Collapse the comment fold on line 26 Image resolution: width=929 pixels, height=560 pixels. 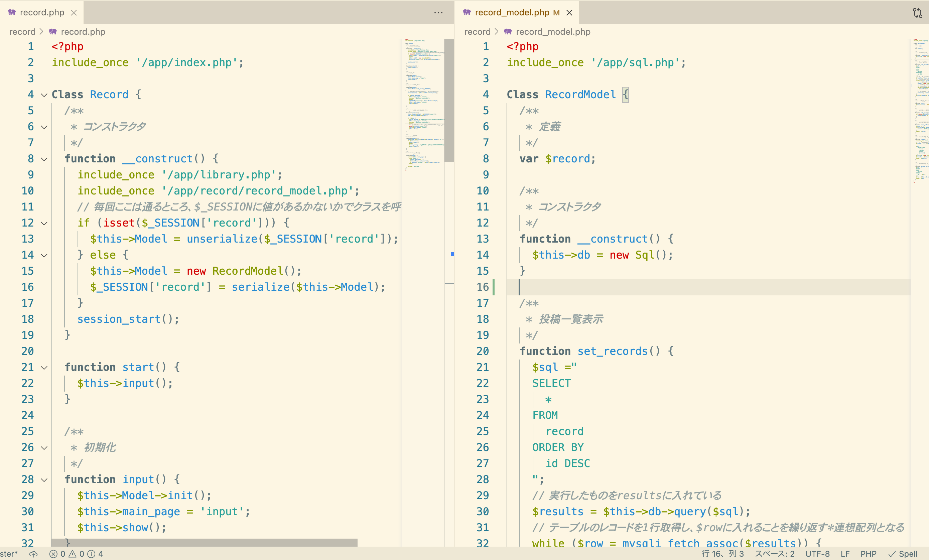(44, 448)
